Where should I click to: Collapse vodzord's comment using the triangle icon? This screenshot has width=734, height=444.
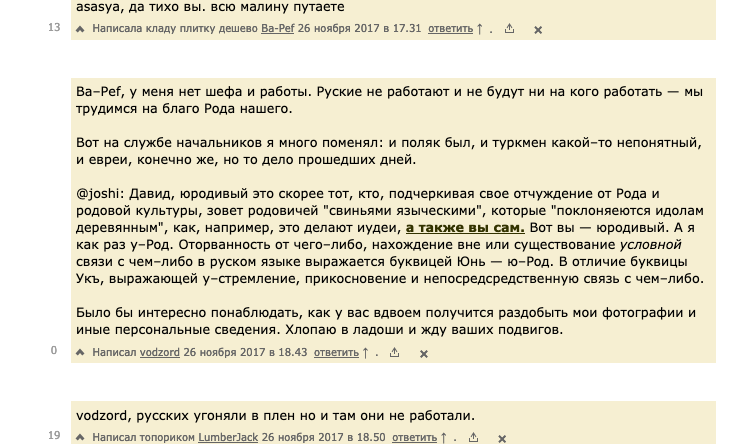[x=81, y=352]
